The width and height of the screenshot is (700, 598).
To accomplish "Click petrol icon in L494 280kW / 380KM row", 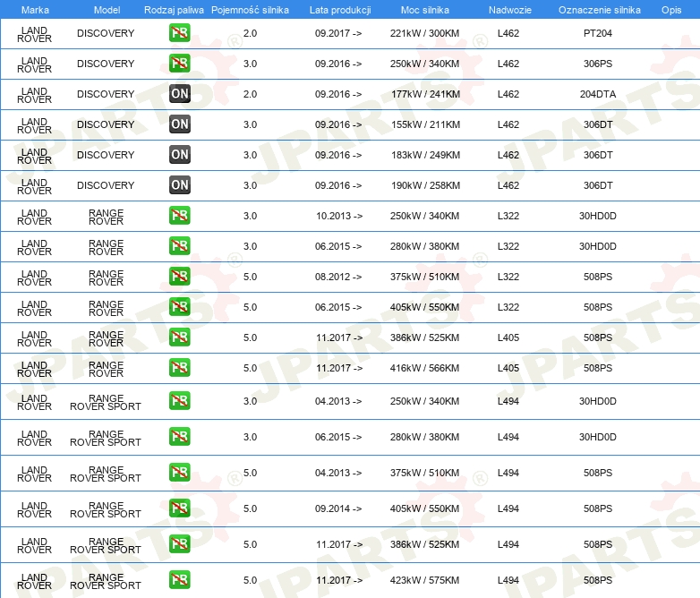I will (x=179, y=436).
